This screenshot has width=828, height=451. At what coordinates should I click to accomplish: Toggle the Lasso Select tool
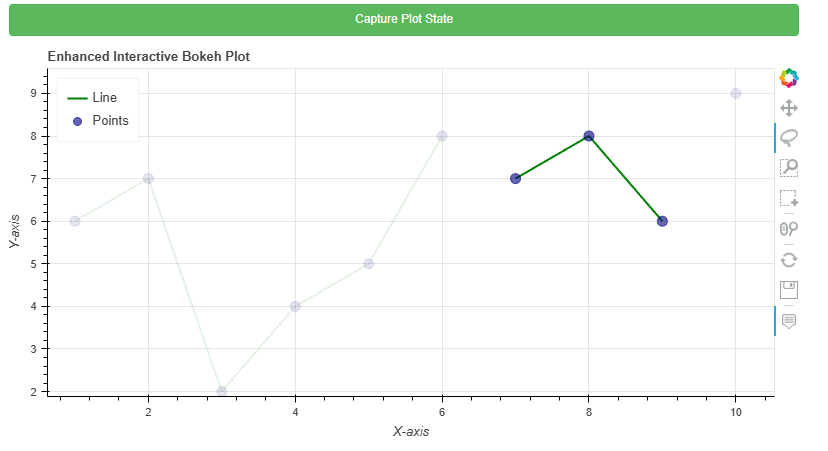788,137
